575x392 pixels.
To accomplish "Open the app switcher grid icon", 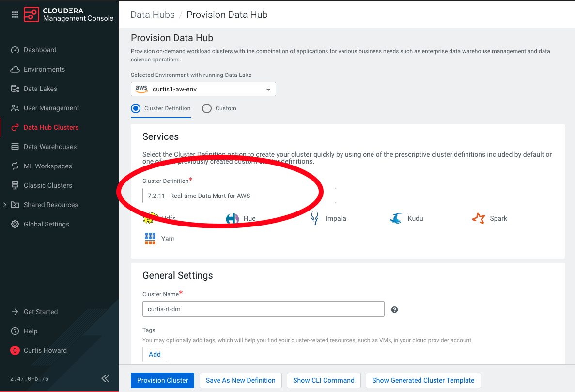I will (x=15, y=14).
